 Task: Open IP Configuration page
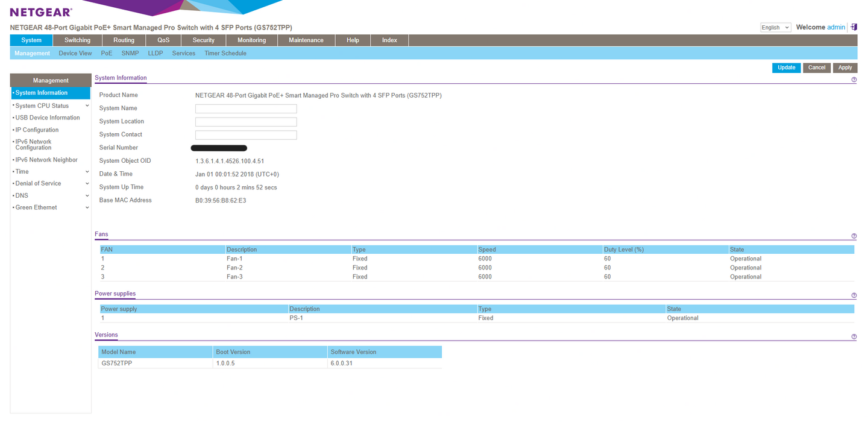(37, 130)
